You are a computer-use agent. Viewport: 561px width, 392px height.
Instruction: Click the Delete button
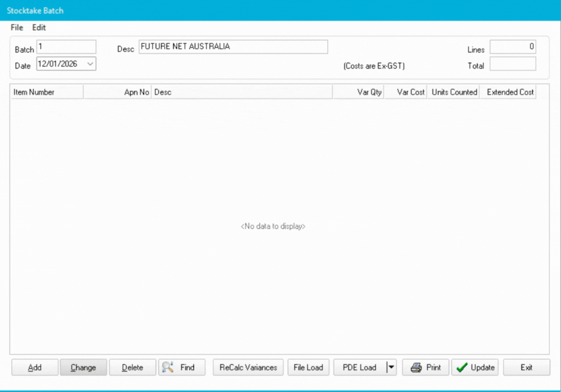(x=132, y=367)
